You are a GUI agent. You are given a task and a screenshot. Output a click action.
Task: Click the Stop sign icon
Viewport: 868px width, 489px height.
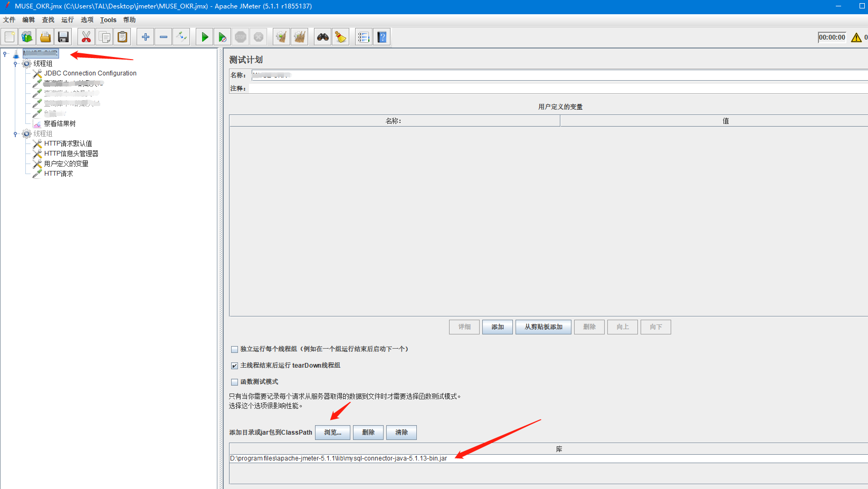click(x=241, y=37)
